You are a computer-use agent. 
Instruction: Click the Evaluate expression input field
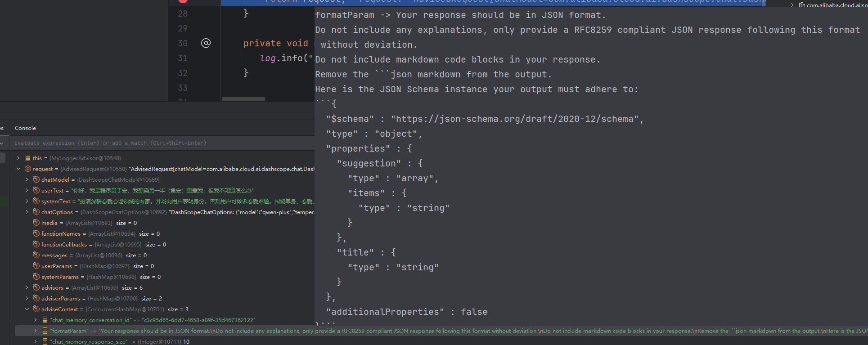point(162,143)
